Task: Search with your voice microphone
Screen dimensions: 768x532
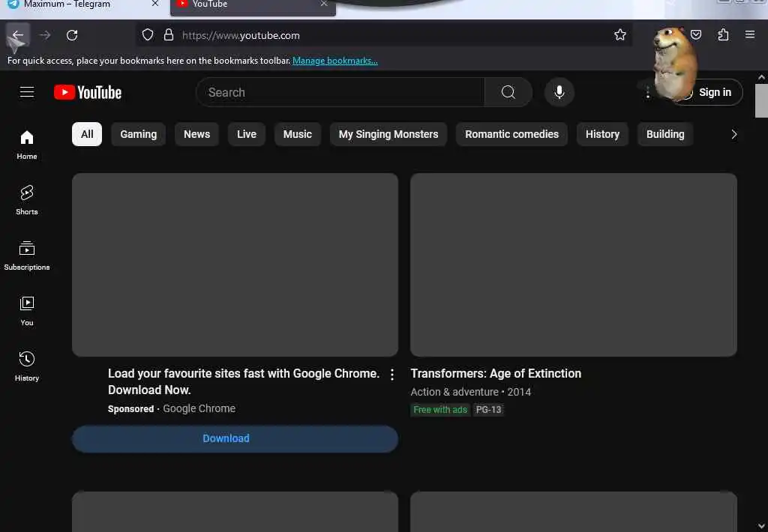Action: click(559, 92)
